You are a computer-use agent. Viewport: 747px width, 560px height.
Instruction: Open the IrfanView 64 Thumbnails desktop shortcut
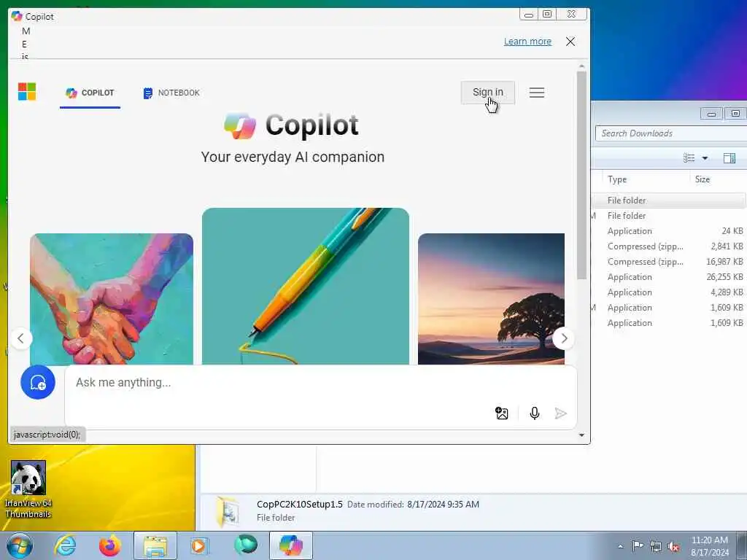[28, 489]
